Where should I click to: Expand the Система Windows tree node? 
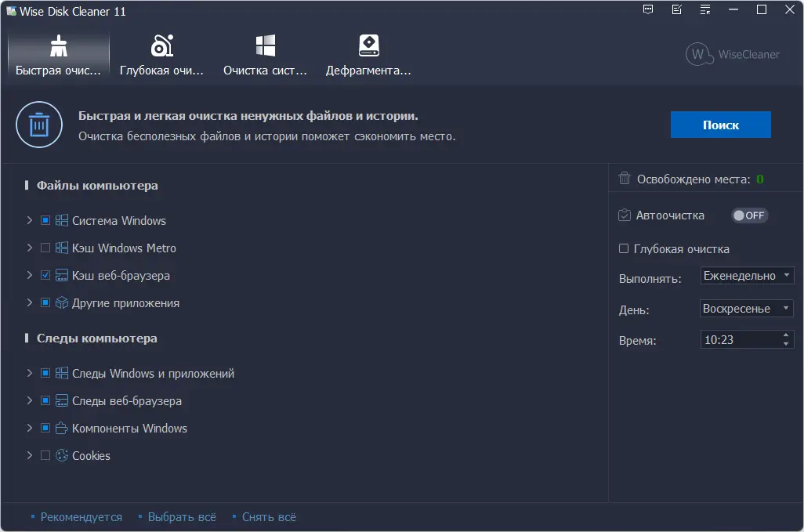coord(30,220)
